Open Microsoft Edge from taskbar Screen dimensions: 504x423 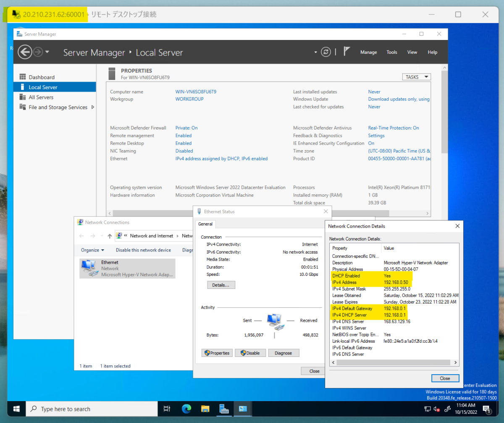[186, 409]
